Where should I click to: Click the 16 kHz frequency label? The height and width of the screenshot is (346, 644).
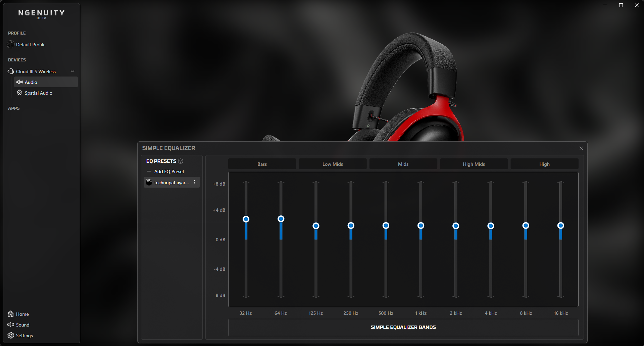[561, 313]
